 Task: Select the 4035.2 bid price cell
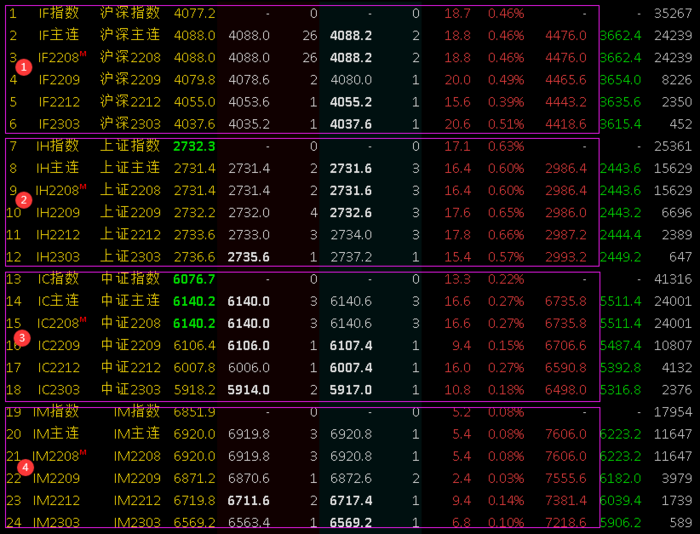[249, 124]
